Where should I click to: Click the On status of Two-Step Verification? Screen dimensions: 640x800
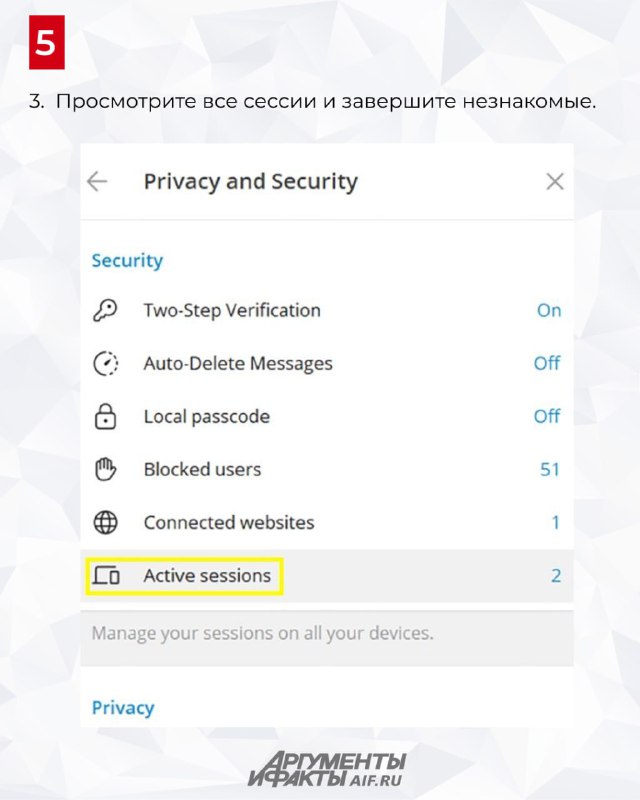click(549, 310)
